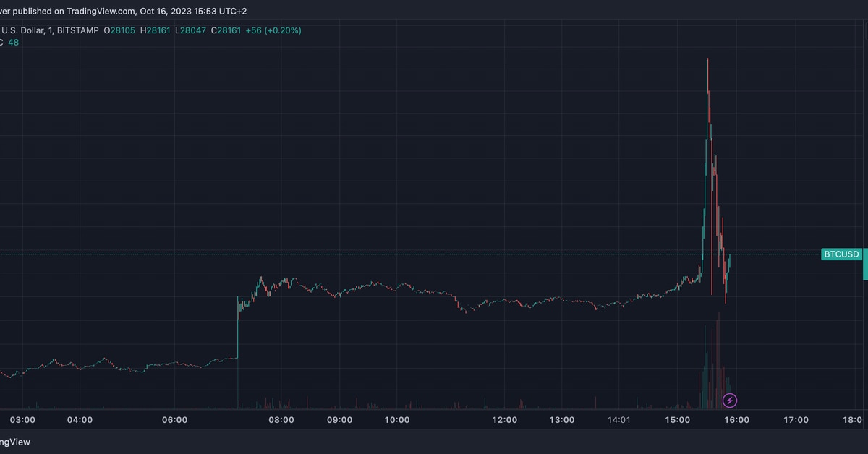Open the BTCUSD price label on right axis
The image size is (868, 454).
click(841, 254)
